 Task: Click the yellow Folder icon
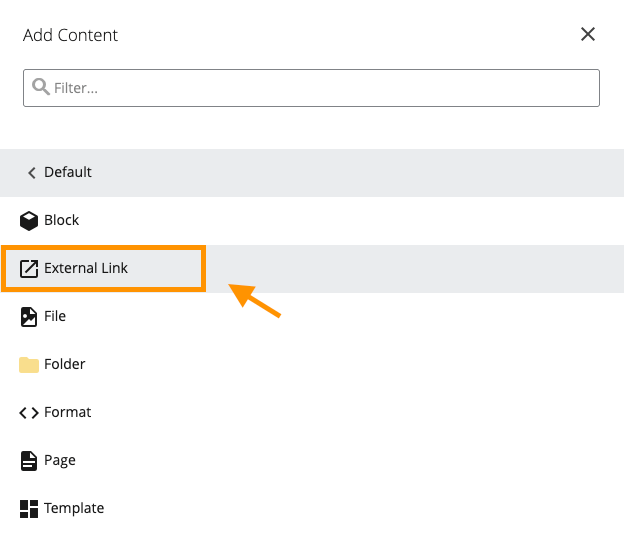29,364
